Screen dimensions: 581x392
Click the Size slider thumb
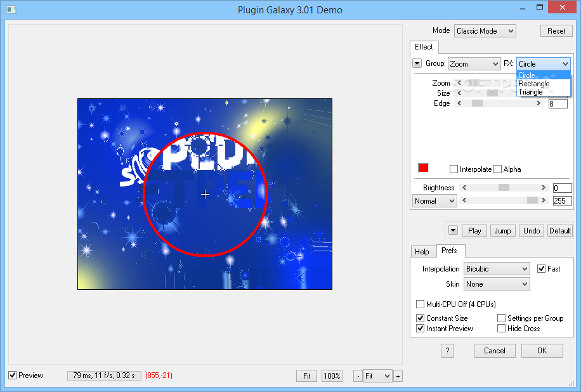click(x=492, y=93)
